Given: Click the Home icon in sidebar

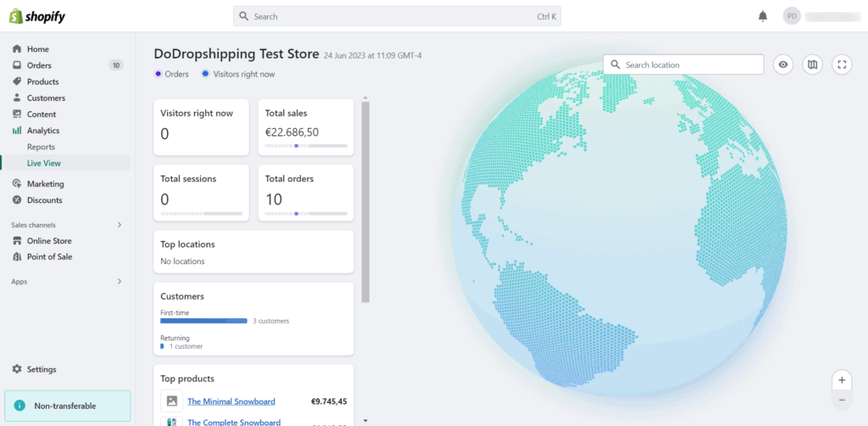Looking at the screenshot, I should [x=17, y=48].
